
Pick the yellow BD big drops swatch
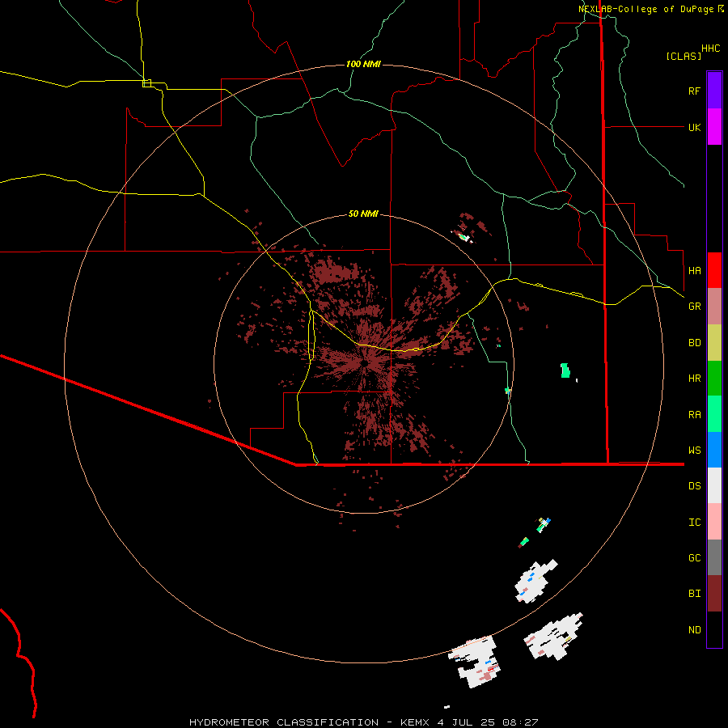coord(714,343)
